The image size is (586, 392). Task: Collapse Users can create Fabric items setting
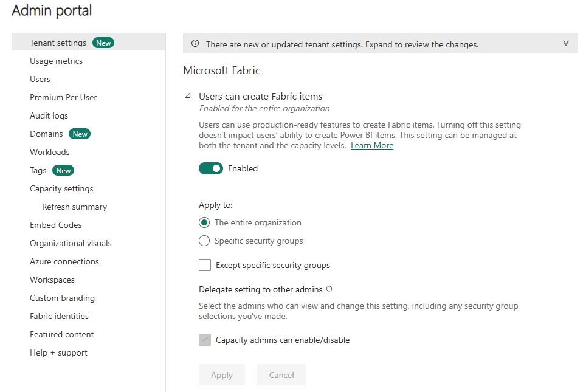coord(188,96)
